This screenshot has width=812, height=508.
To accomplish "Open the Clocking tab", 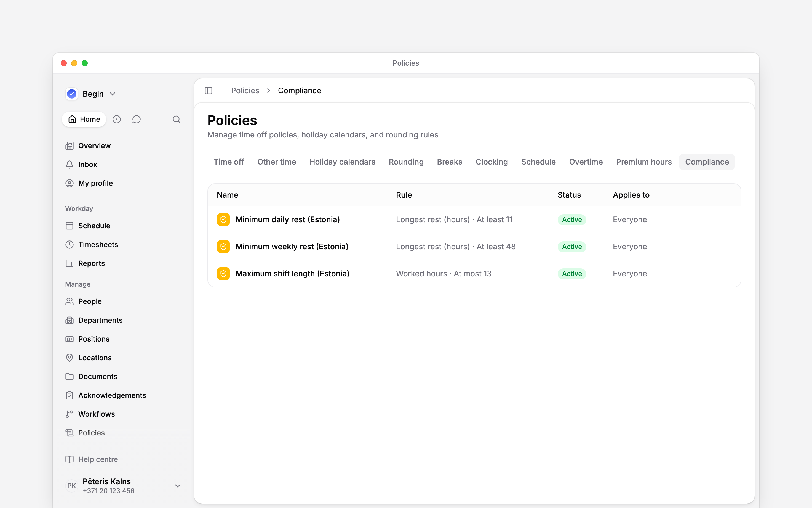I will 492,162.
